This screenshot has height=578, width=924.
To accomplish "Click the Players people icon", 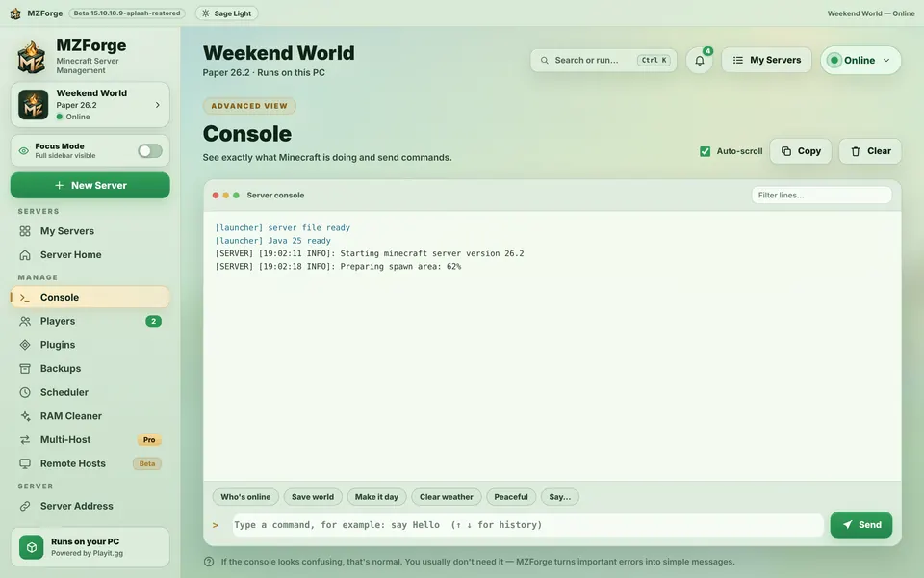I will point(25,322).
